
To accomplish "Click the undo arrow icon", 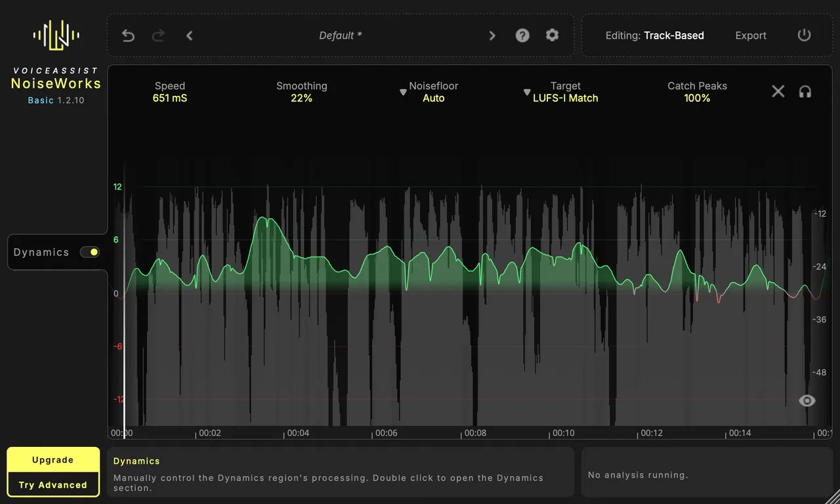I will pyautogui.click(x=128, y=35).
